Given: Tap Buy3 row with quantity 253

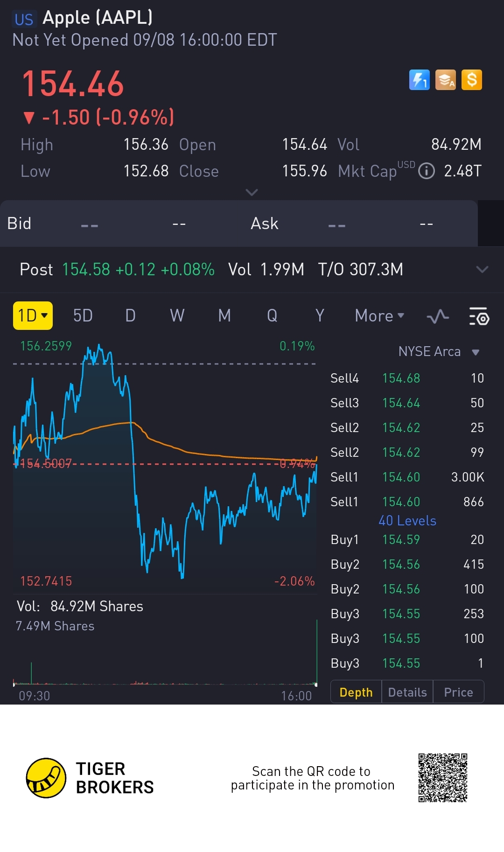Looking at the screenshot, I should (407, 614).
